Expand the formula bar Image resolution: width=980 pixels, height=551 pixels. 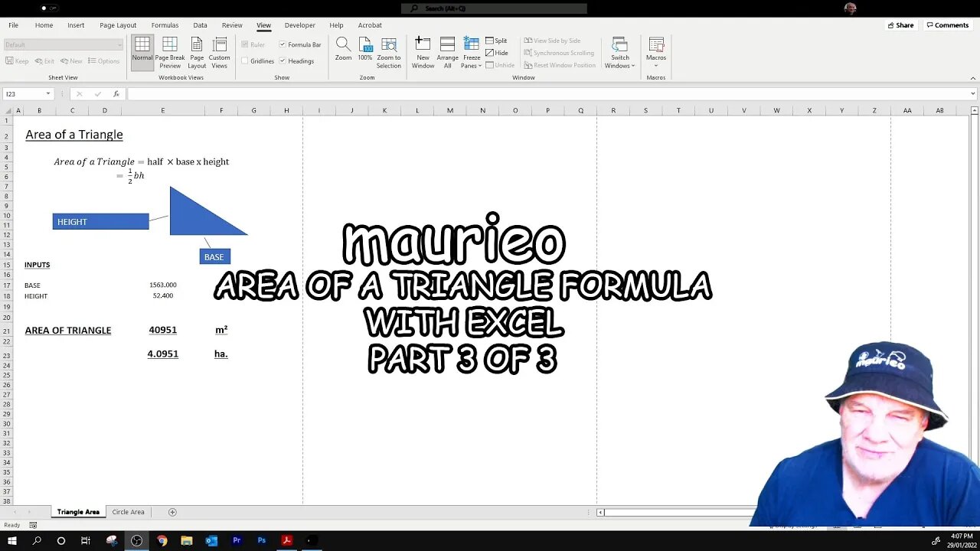tap(973, 94)
